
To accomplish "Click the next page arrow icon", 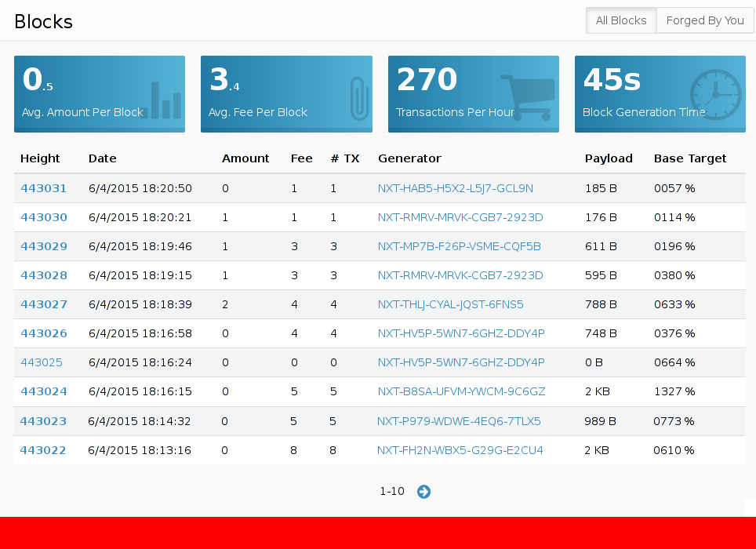I will (423, 492).
